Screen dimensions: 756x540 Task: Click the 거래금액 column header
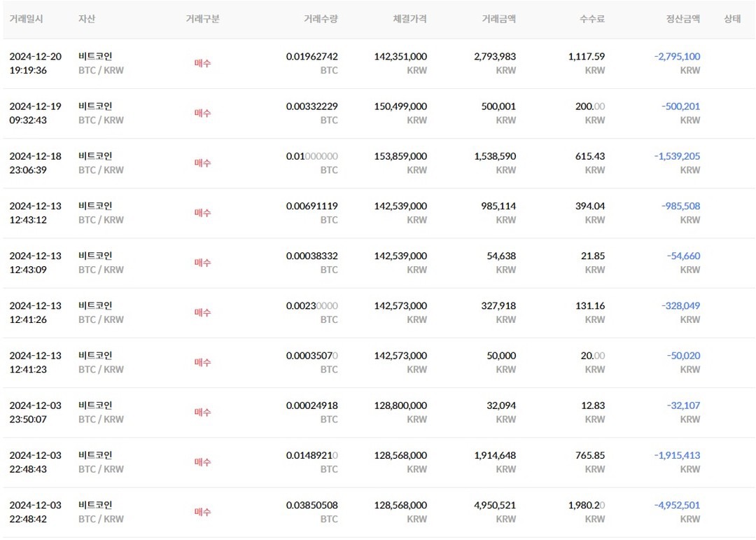(499, 19)
